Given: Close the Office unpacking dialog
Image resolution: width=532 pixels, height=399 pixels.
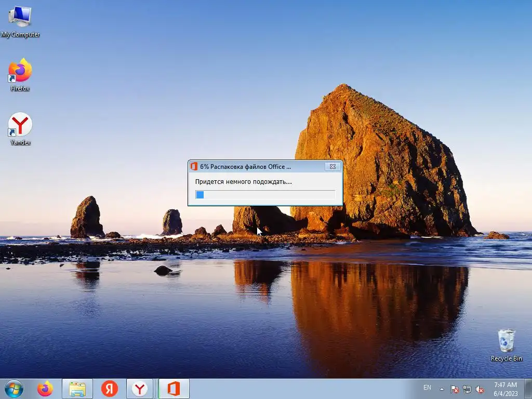Looking at the screenshot, I should point(333,166).
